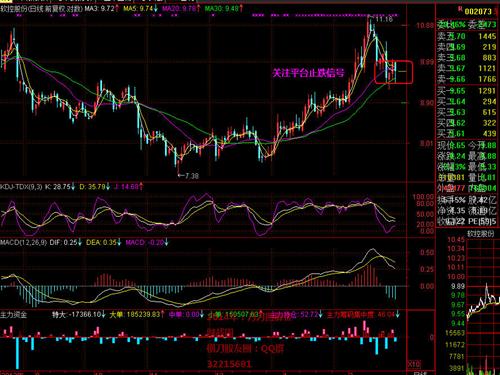
Task: Click the J: 14.68 value
Action: pos(128,187)
